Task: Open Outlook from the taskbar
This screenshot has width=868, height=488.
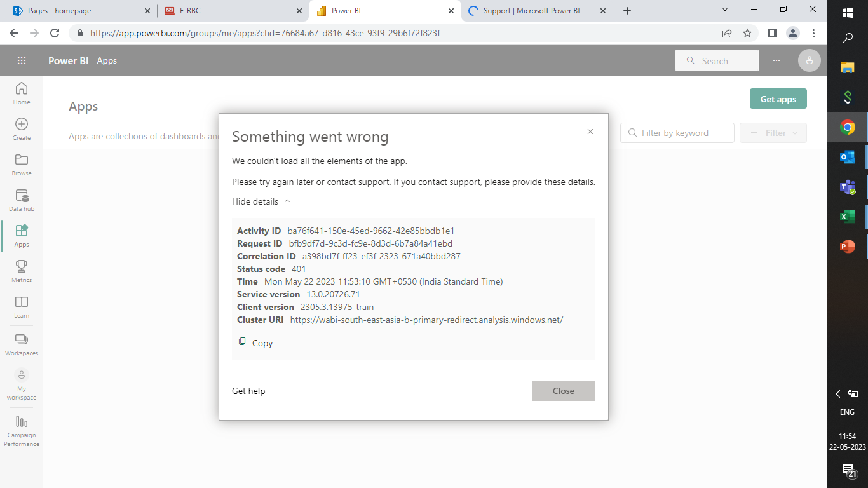Action: coord(847,157)
